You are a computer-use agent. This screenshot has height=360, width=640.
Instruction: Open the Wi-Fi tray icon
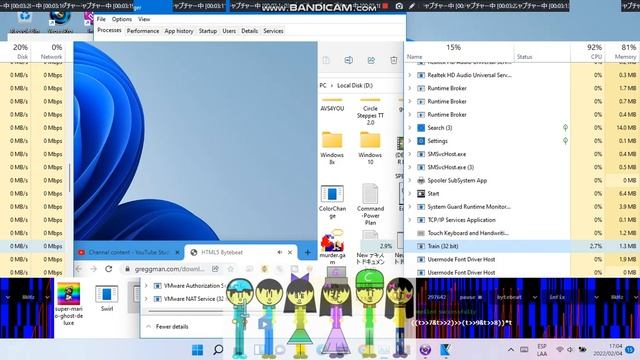point(560,350)
